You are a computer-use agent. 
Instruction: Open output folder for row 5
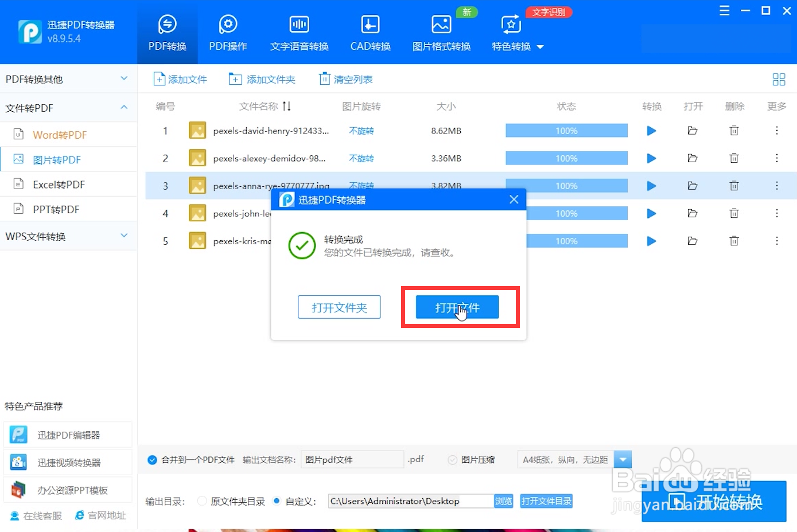pyautogui.click(x=693, y=241)
